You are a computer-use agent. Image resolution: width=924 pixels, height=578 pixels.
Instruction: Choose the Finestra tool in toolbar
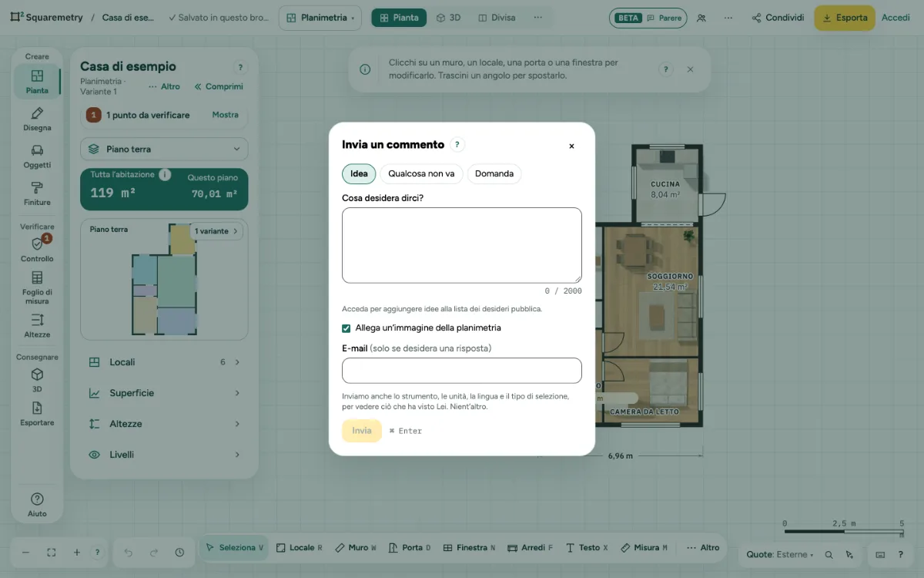pyautogui.click(x=469, y=548)
